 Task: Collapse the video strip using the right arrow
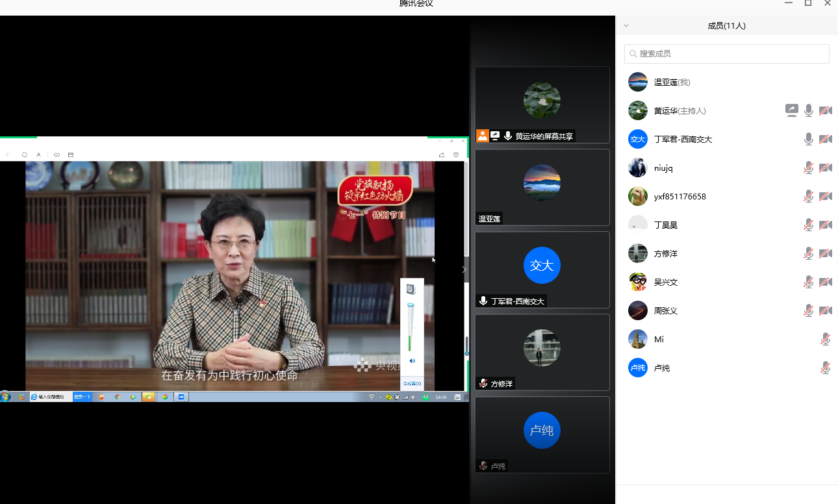(x=464, y=270)
